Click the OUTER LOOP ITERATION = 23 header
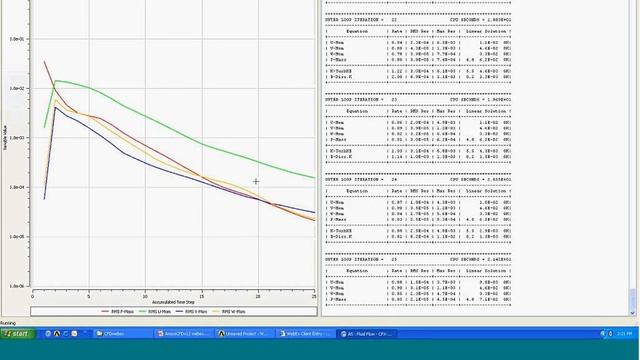 pos(361,100)
